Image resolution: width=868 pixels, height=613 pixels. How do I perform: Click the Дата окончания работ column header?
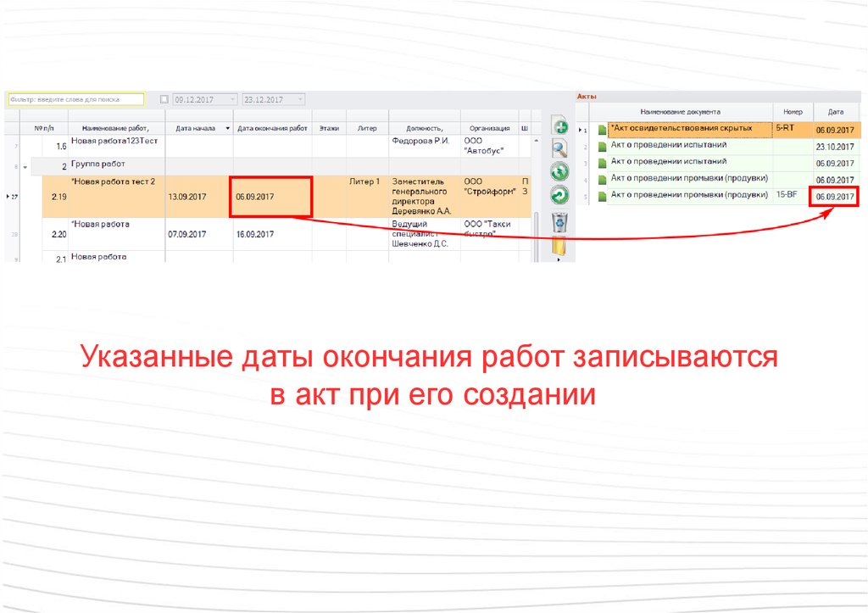[272, 129]
